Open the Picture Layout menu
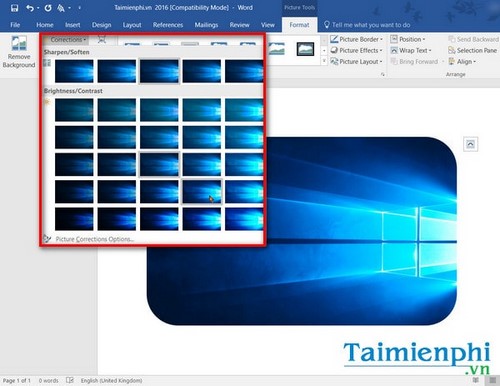This screenshot has height=386, width=500. point(356,62)
